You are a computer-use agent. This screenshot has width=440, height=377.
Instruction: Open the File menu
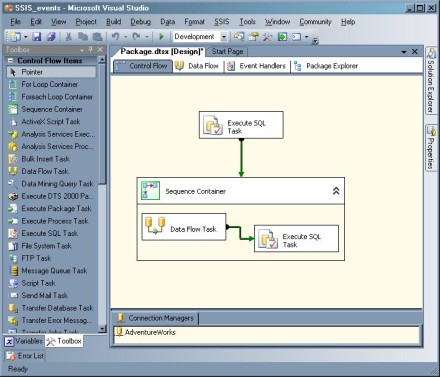(16, 22)
